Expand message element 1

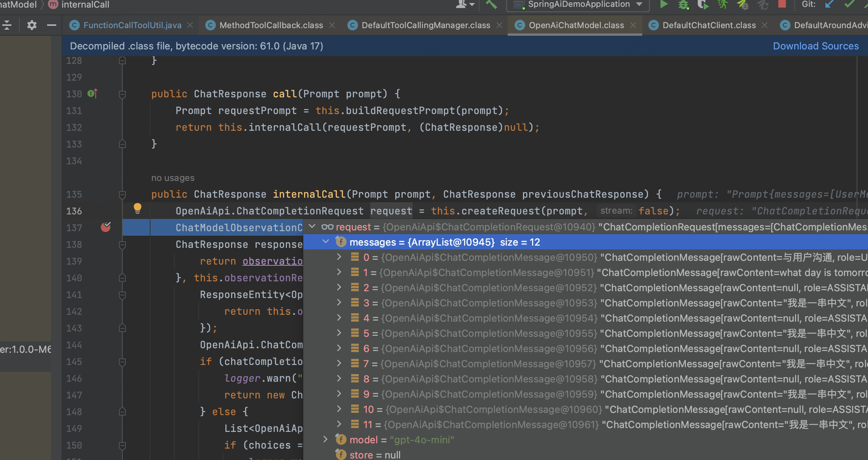[339, 272]
